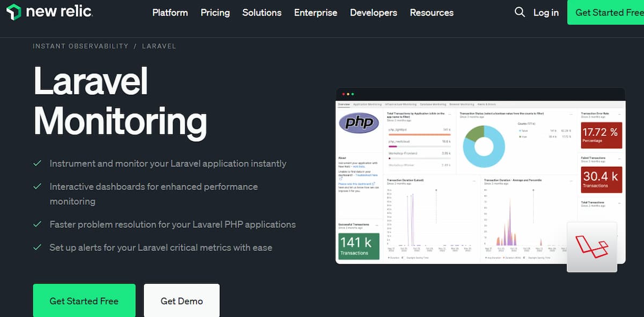Click the ellipsis icon on Transaction Error Rate widget
This screenshot has height=317, width=644.
click(619, 114)
